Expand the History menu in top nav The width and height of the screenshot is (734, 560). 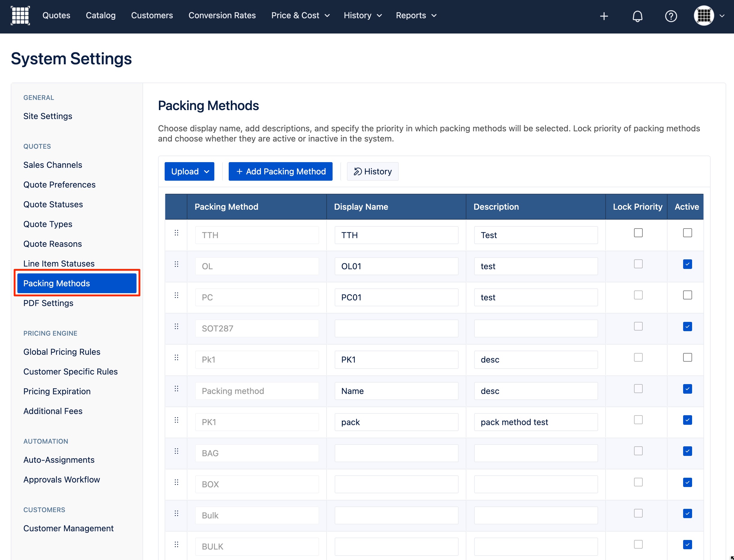click(x=363, y=15)
